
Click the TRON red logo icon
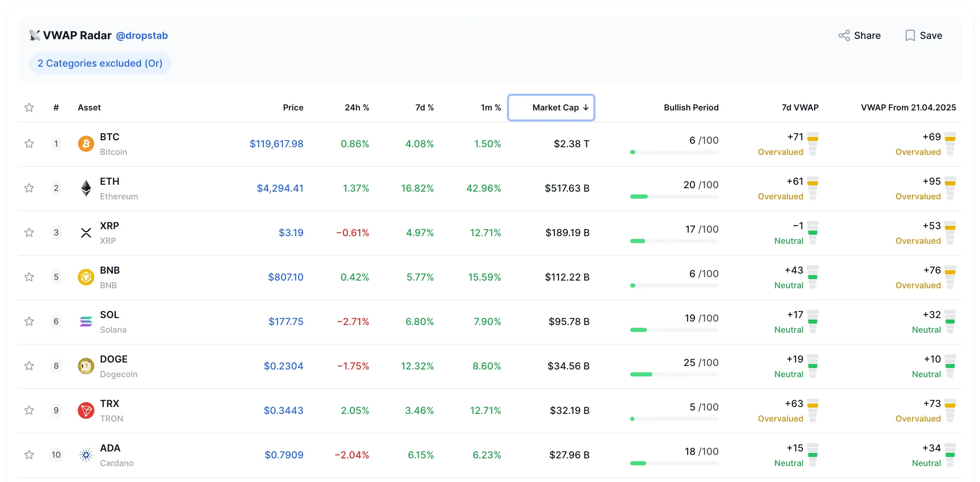[86, 410]
